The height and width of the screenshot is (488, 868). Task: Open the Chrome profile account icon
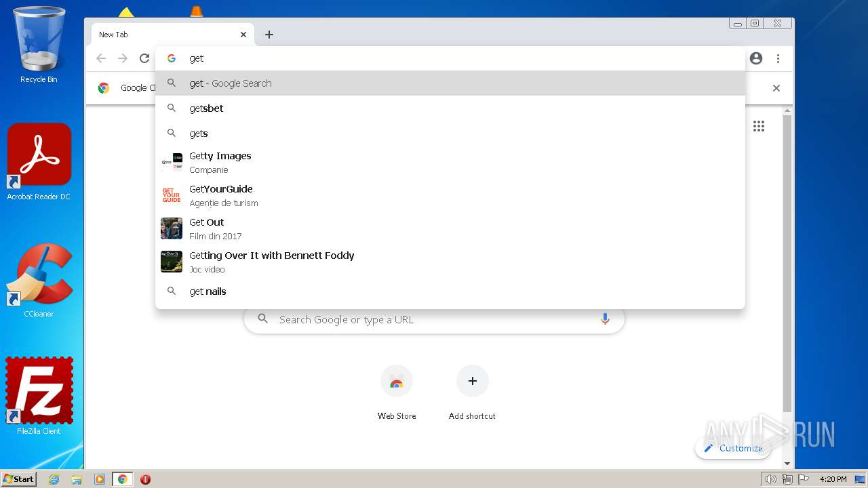[756, 58]
